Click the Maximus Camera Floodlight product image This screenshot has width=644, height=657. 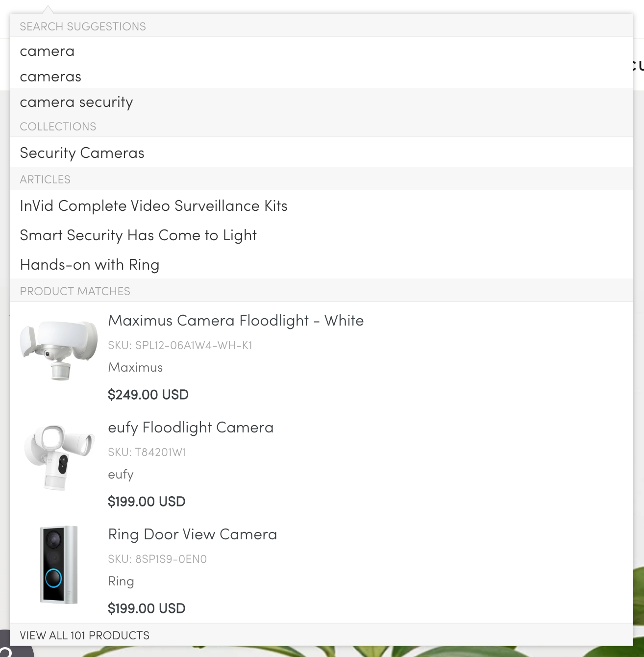(58, 350)
